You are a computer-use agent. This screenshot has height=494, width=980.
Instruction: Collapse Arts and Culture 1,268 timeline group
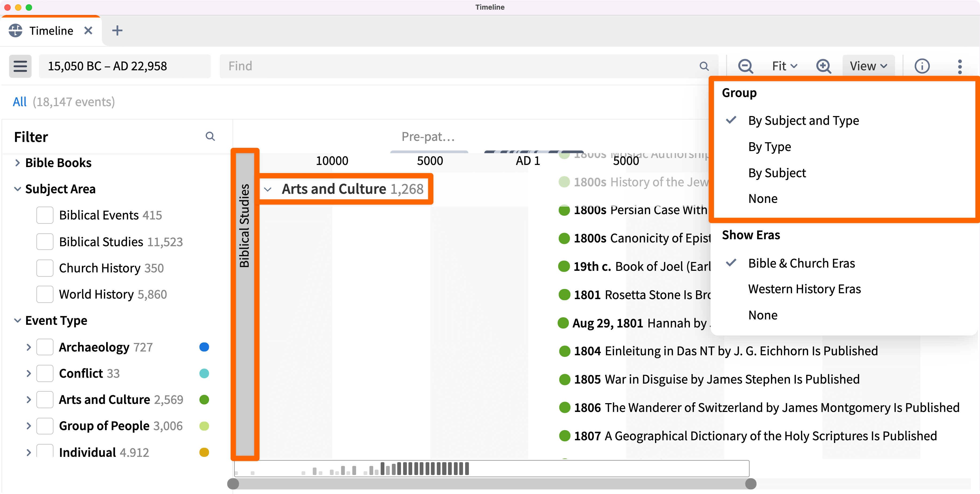coord(268,189)
